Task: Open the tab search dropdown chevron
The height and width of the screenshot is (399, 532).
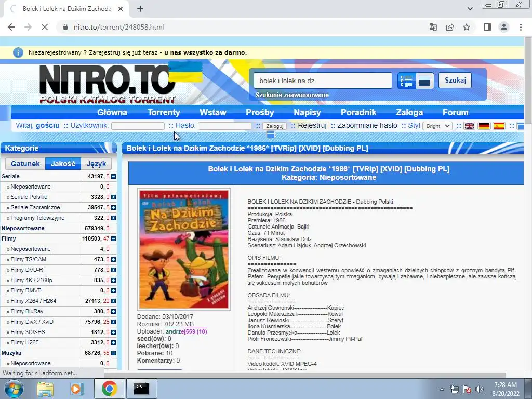Action: click(470, 9)
